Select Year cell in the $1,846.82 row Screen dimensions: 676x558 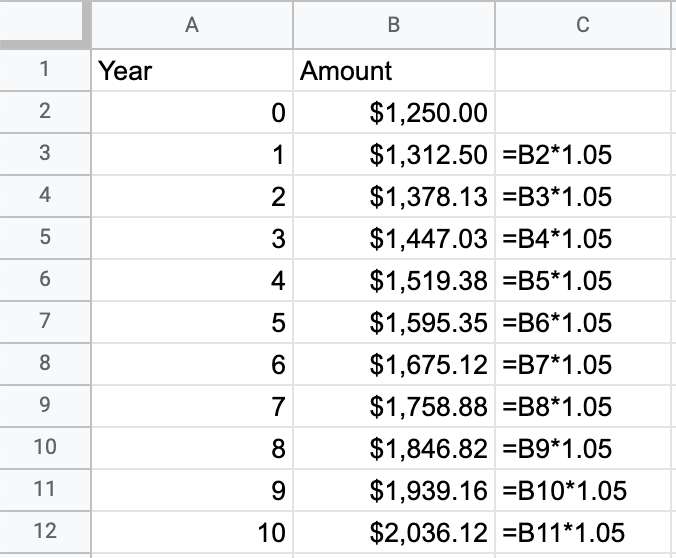[x=192, y=448]
